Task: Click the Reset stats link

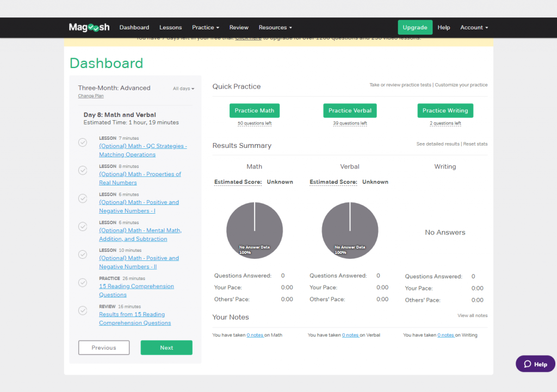Action: click(476, 144)
